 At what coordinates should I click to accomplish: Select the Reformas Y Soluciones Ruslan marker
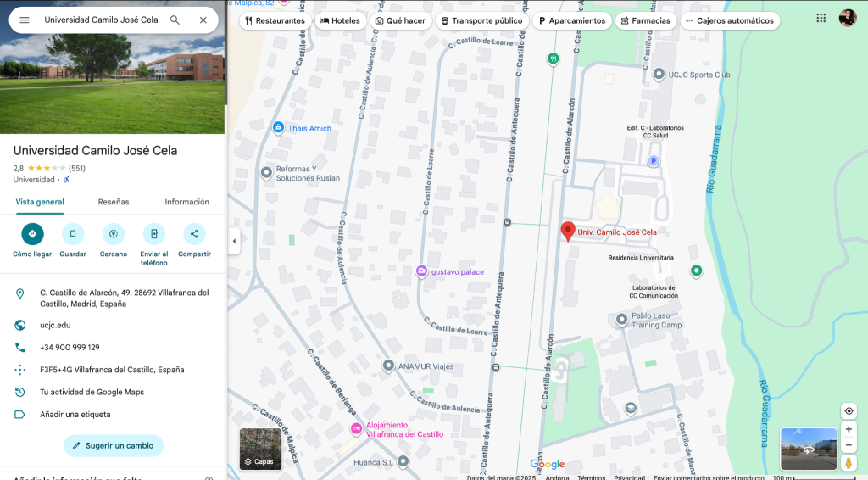click(x=266, y=173)
